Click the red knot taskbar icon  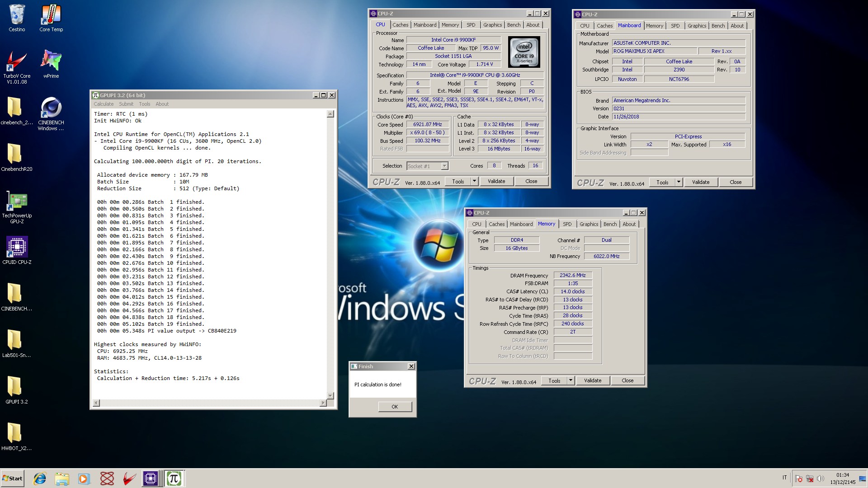coord(107,479)
